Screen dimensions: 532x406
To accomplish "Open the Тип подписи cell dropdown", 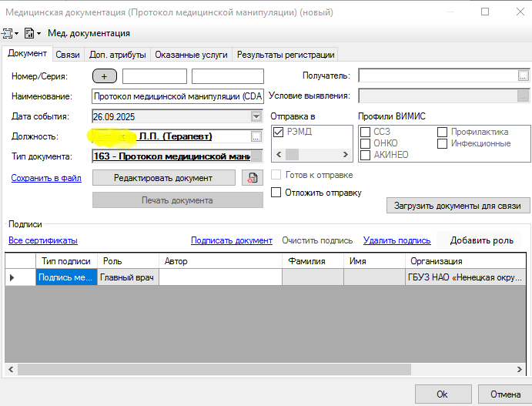I will pyautogui.click(x=66, y=277).
